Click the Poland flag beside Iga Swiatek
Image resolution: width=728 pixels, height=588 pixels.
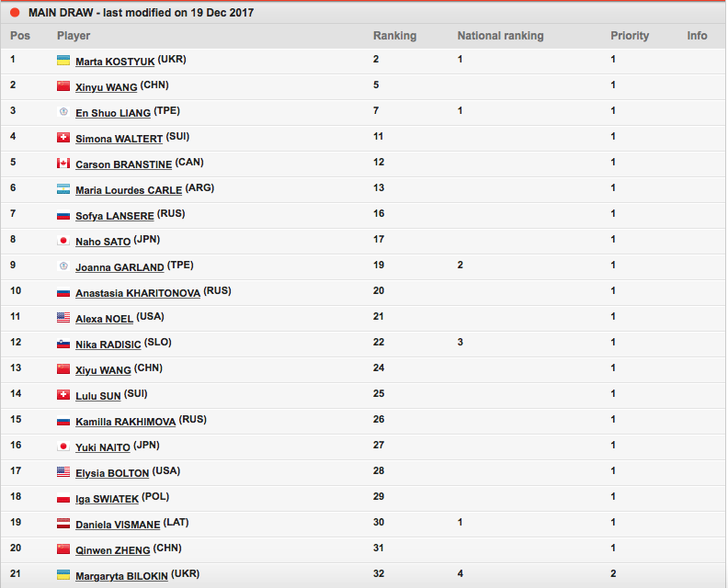[x=63, y=499]
